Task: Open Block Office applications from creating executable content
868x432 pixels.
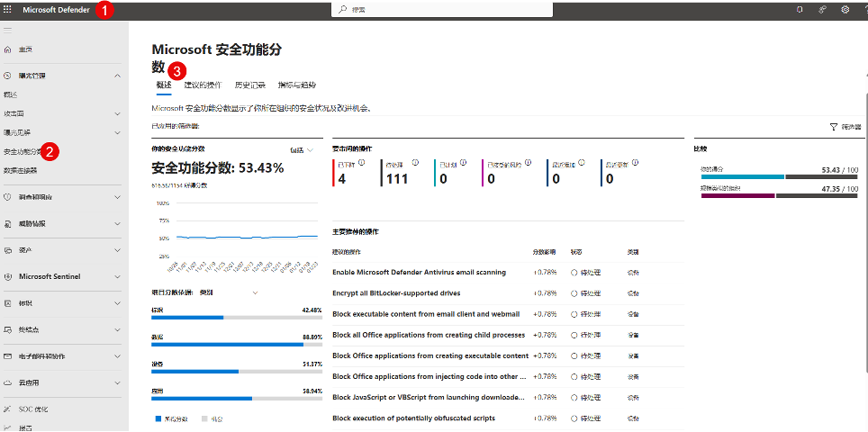Action: 430,355
